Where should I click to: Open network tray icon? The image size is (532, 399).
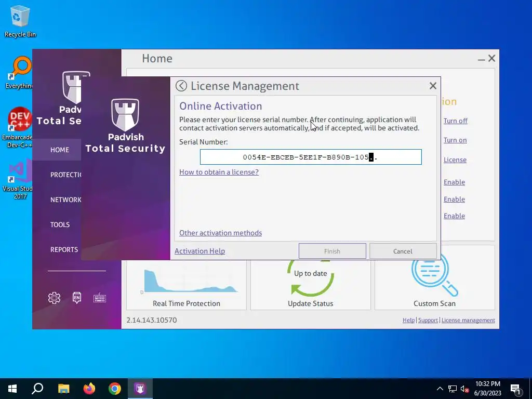click(x=453, y=389)
